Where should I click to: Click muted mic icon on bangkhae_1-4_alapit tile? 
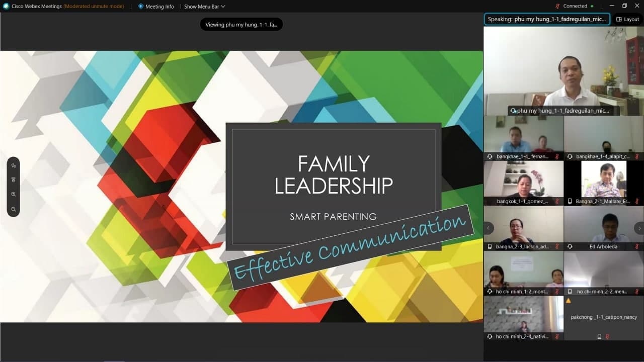coord(636,156)
